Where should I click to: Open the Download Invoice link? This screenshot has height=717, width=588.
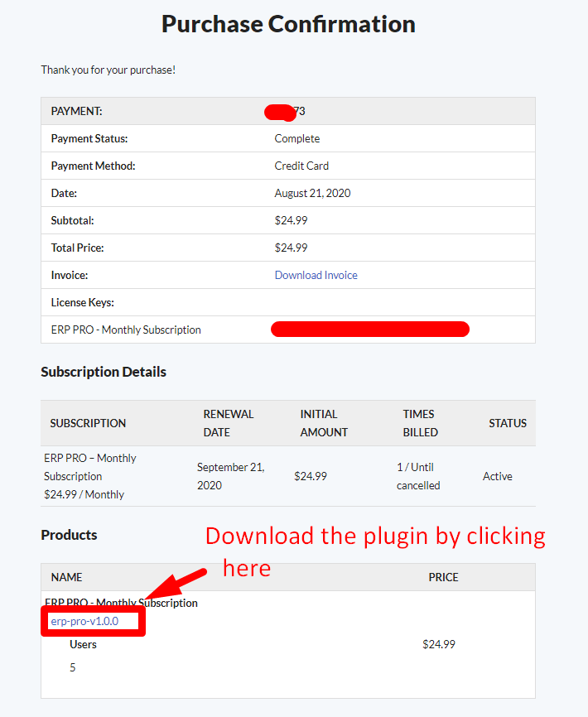tap(316, 275)
